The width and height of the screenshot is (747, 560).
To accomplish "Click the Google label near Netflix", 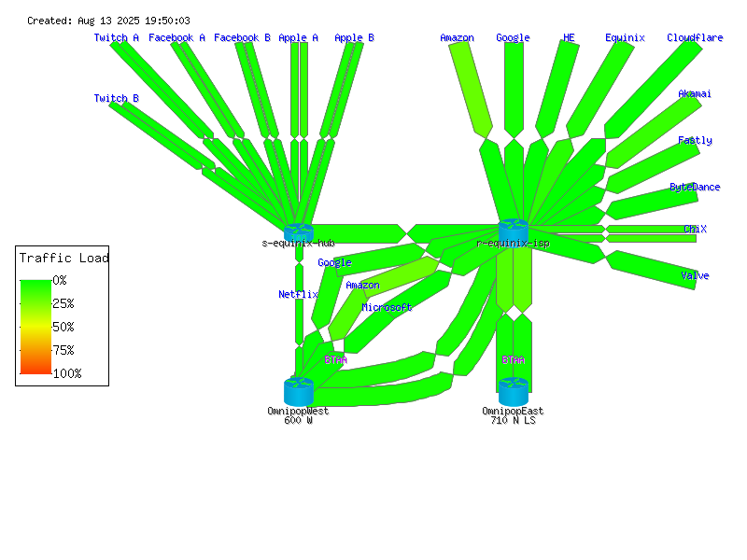I will (334, 262).
